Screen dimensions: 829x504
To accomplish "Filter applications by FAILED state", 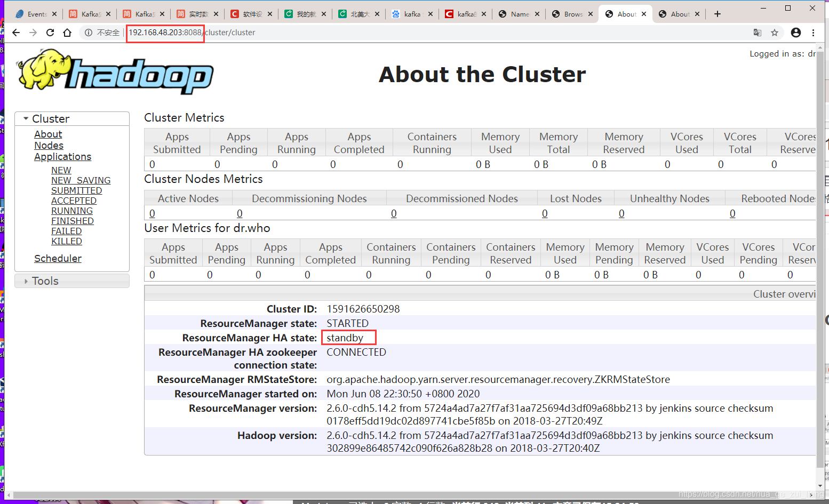I will pyautogui.click(x=66, y=231).
